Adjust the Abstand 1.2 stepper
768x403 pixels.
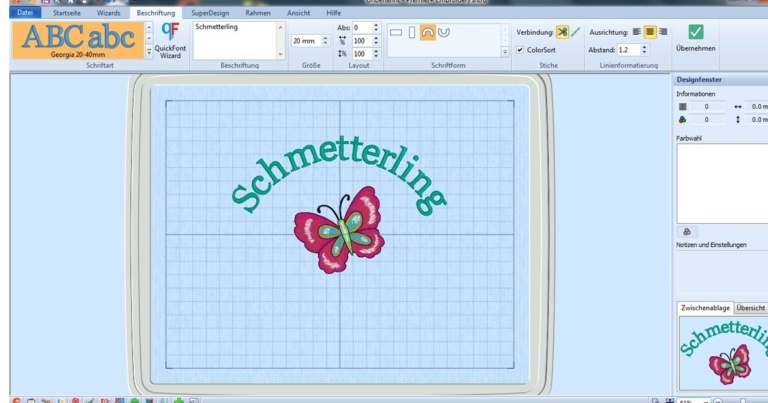[x=644, y=49]
